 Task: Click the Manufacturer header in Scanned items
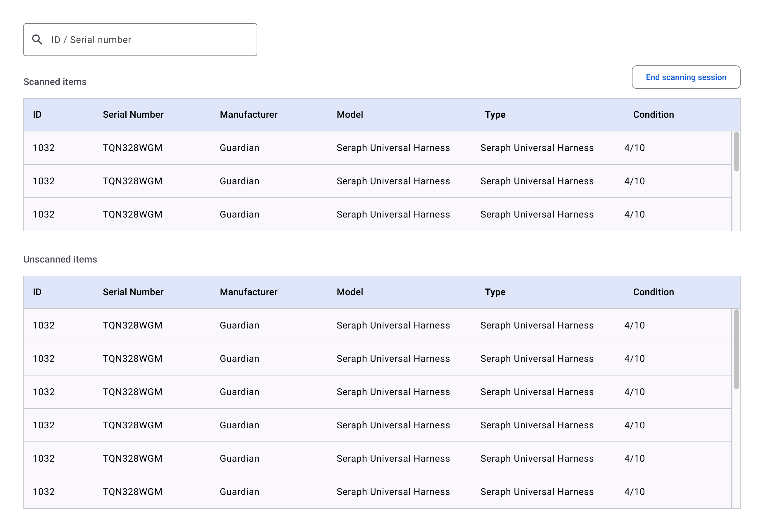248,114
